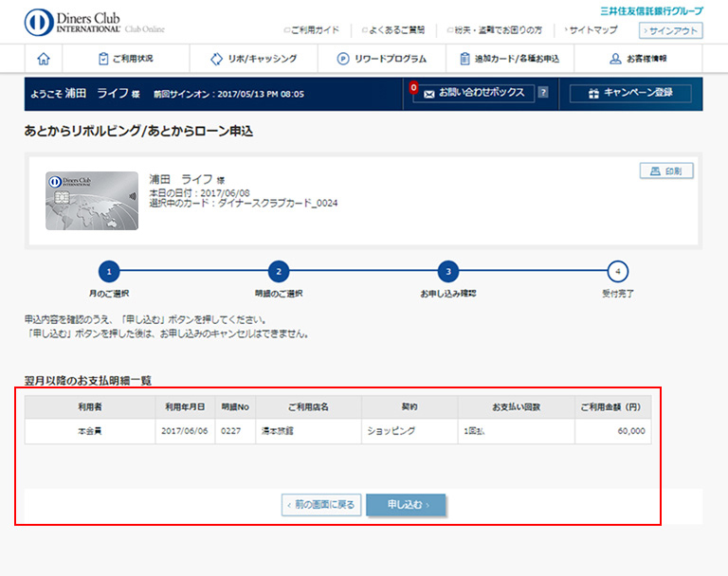Click the help question mark icon
Viewport: 728px width, 576px height.
543,93
